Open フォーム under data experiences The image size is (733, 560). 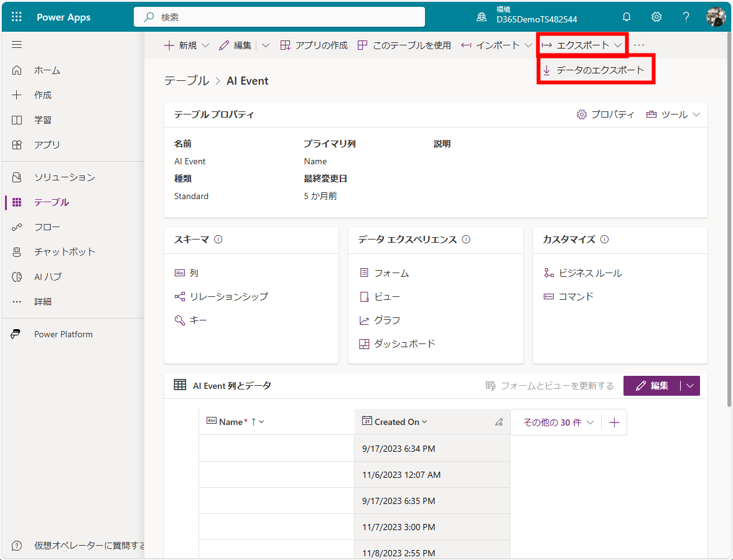coord(385,273)
